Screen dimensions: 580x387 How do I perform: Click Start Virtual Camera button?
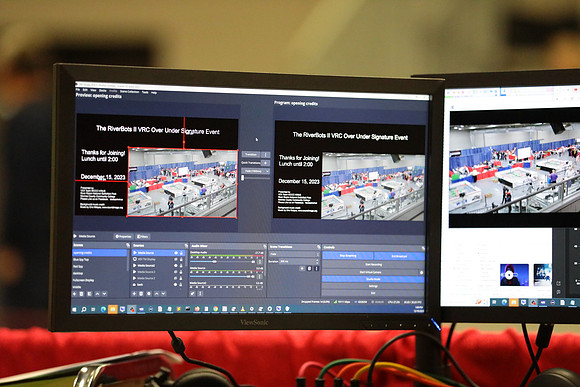(x=370, y=272)
